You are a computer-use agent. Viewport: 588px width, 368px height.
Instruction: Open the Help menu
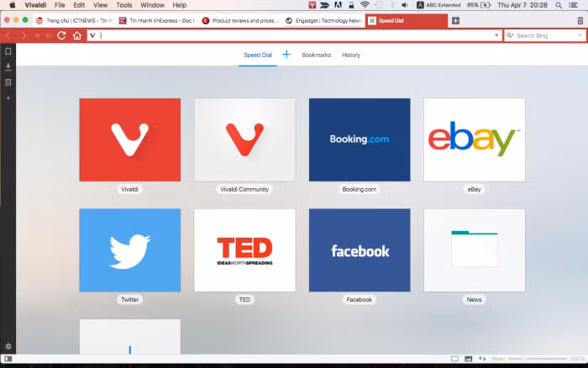pos(179,5)
